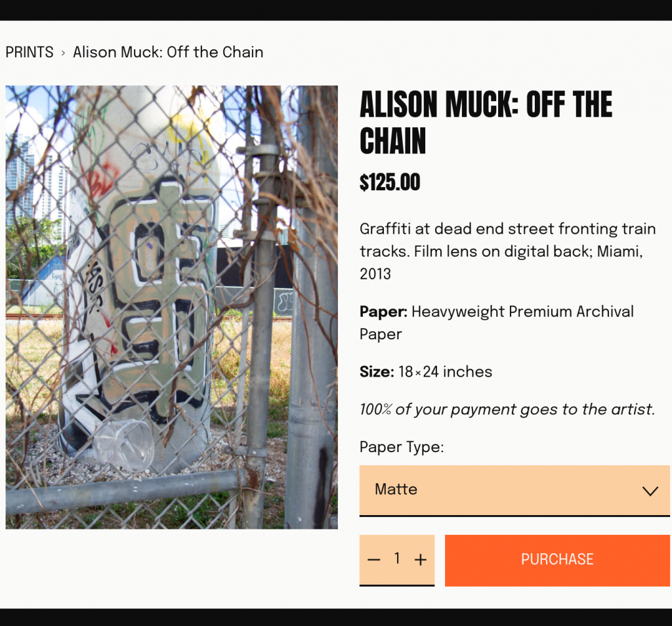
Task: Click the 'Alison Muck: Off the Chain' breadcrumb
Action: point(168,52)
